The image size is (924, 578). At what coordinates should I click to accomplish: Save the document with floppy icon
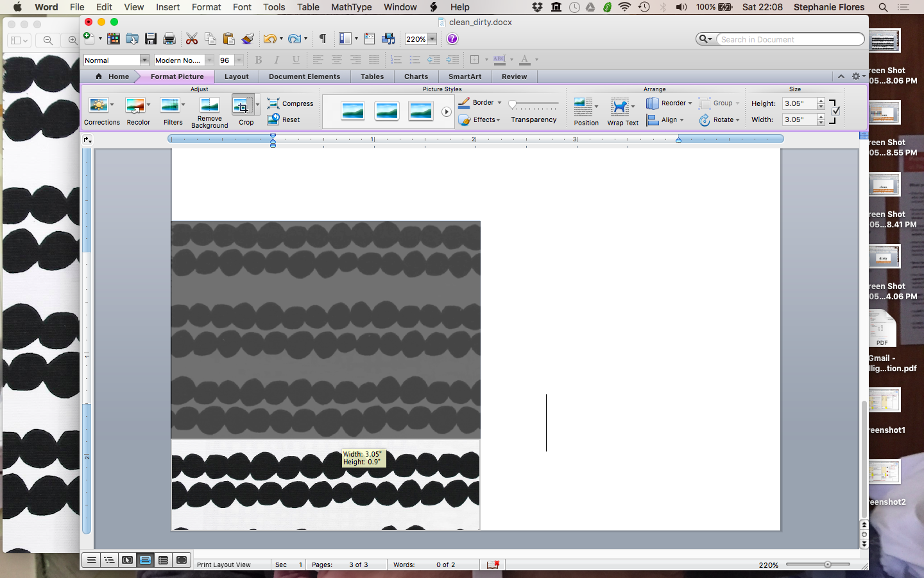151,39
